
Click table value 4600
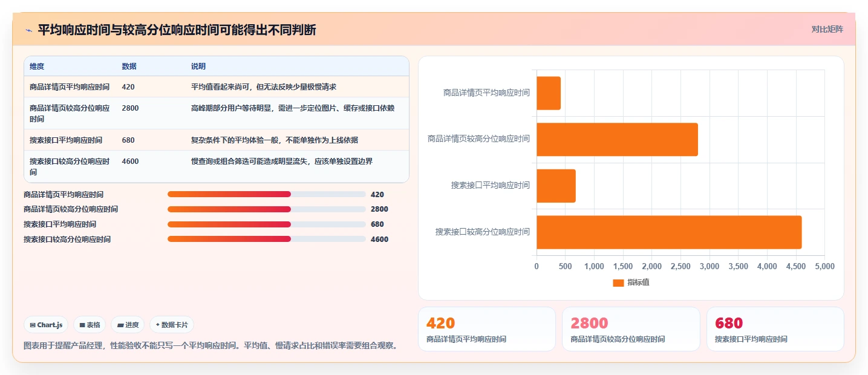[131, 161]
